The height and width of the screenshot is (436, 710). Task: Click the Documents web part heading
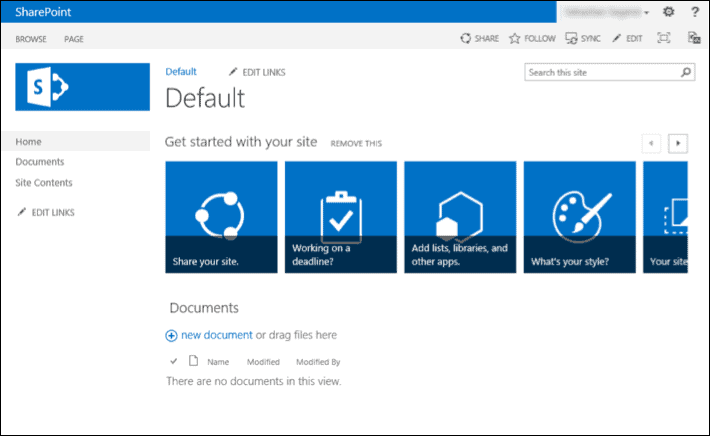point(204,308)
